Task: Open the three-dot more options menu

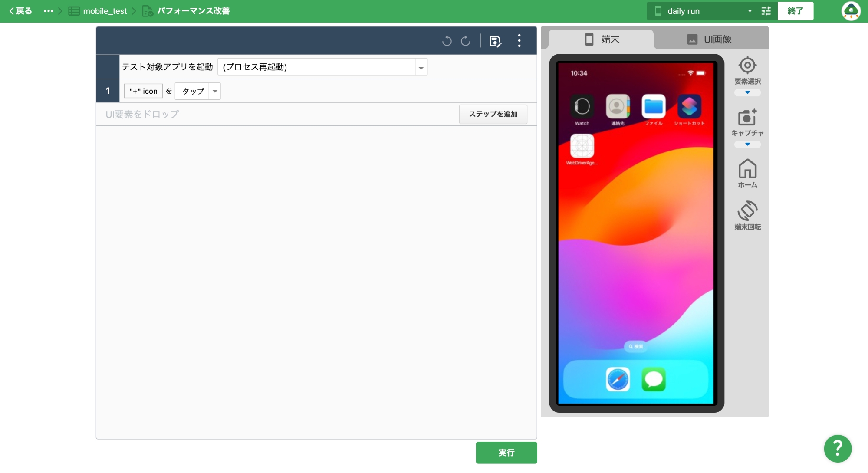Action: 519,41
